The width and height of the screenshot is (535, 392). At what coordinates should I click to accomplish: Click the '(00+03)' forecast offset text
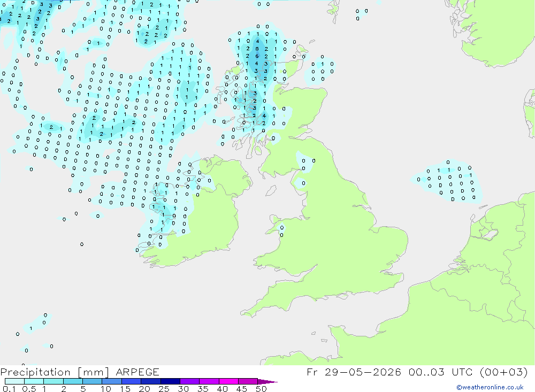(x=503, y=372)
